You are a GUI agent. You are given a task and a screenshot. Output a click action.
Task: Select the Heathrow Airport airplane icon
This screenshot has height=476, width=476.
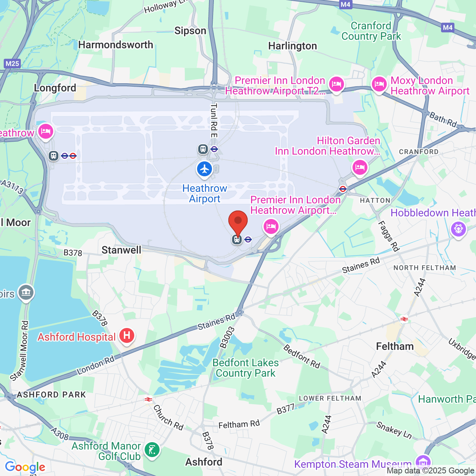[x=205, y=169]
